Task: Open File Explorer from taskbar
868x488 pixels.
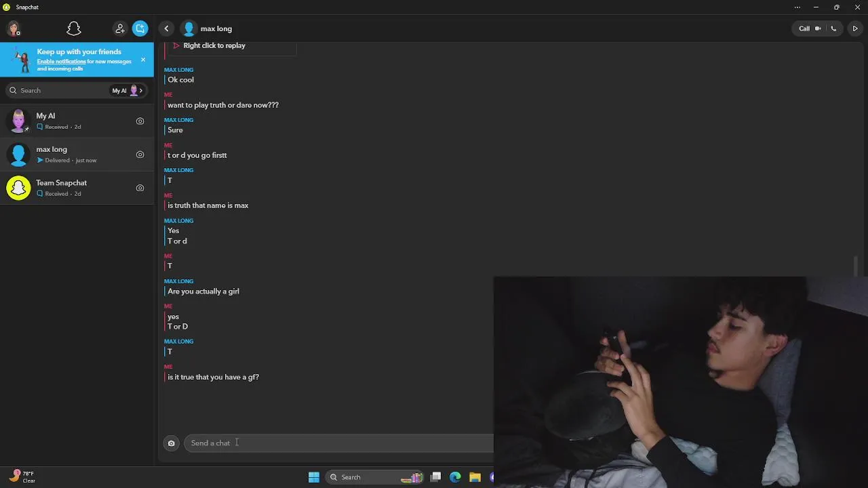Action: [x=475, y=477]
